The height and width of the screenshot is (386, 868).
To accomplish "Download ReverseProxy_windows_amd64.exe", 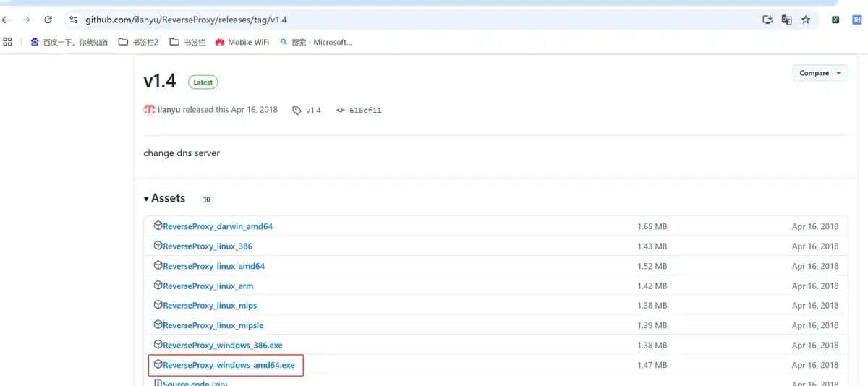I will point(229,365).
